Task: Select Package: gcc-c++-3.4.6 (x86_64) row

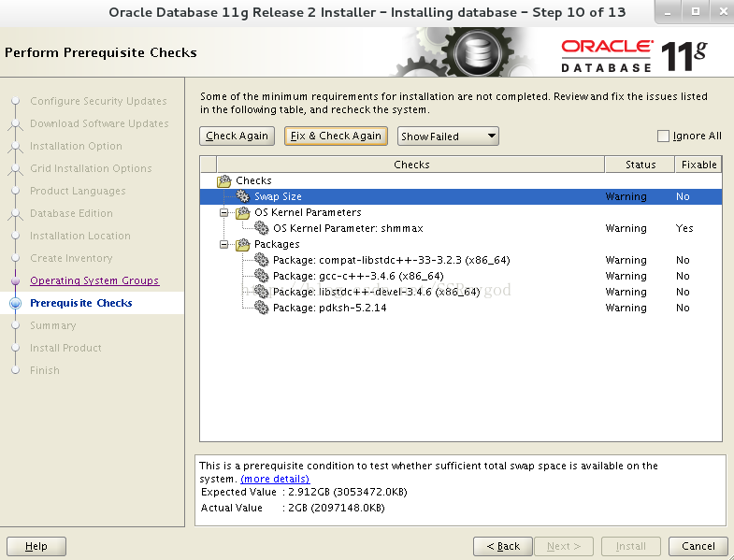Action: [461, 276]
